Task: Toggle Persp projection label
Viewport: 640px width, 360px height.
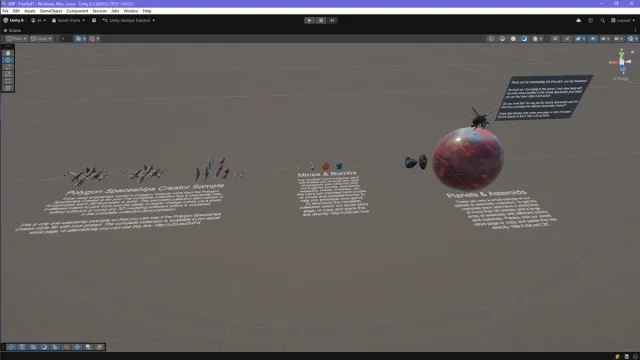Action: point(621,79)
